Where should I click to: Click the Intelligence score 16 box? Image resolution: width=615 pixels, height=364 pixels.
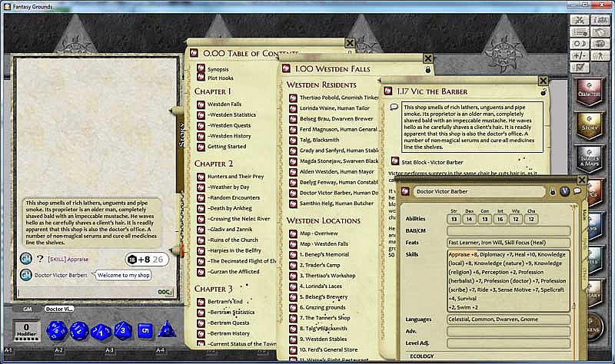click(500, 219)
